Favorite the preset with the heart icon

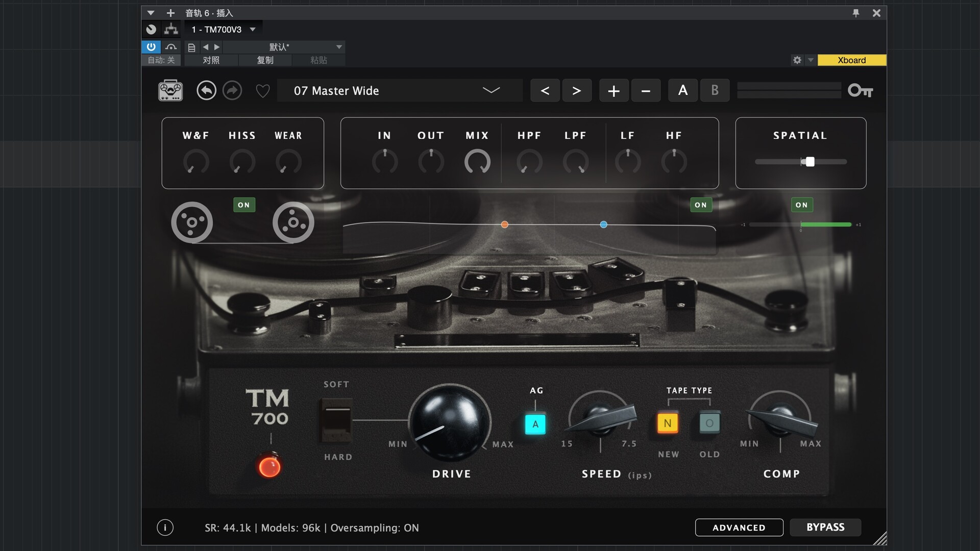coord(262,91)
